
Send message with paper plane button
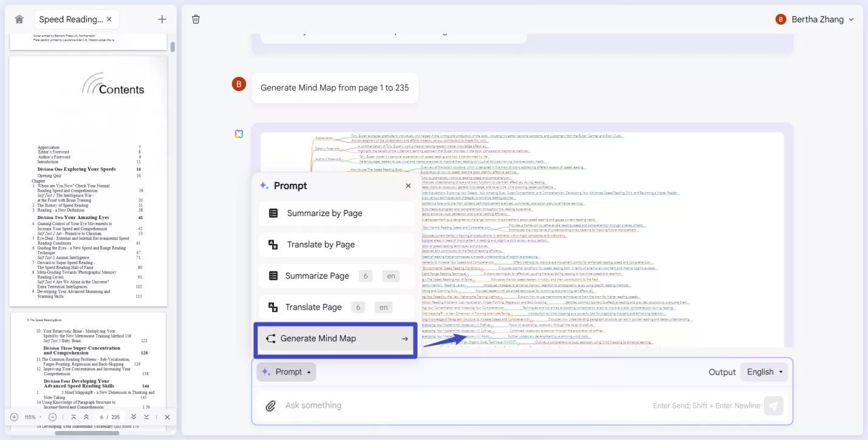(773, 405)
